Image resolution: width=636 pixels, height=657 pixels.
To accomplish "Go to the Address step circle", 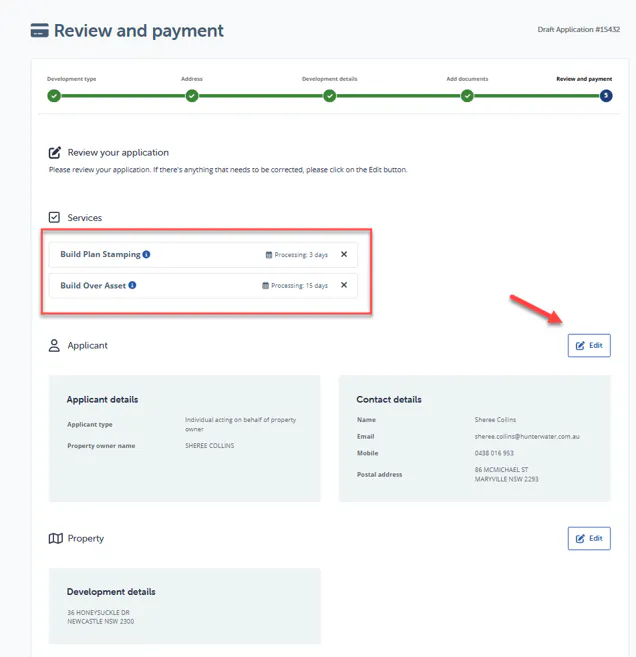I will point(192,96).
